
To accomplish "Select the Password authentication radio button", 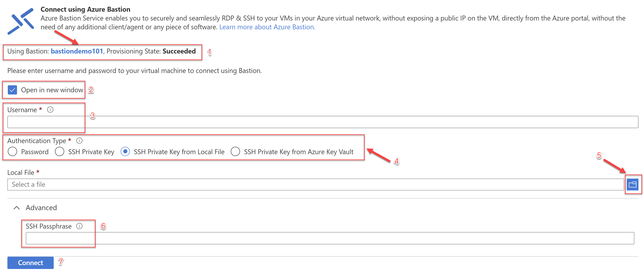I will 13,152.
